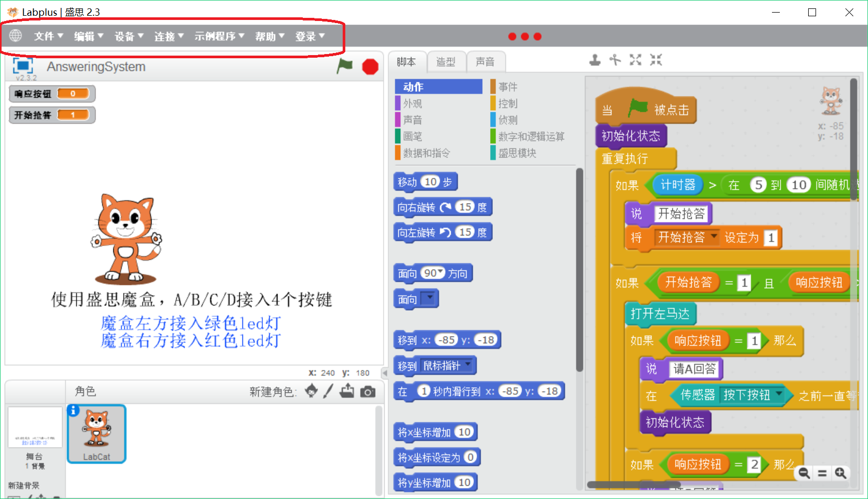The width and height of the screenshot is (868, 499).
Task: Open the 编辑 menu
Action: (x=89, y=36)
